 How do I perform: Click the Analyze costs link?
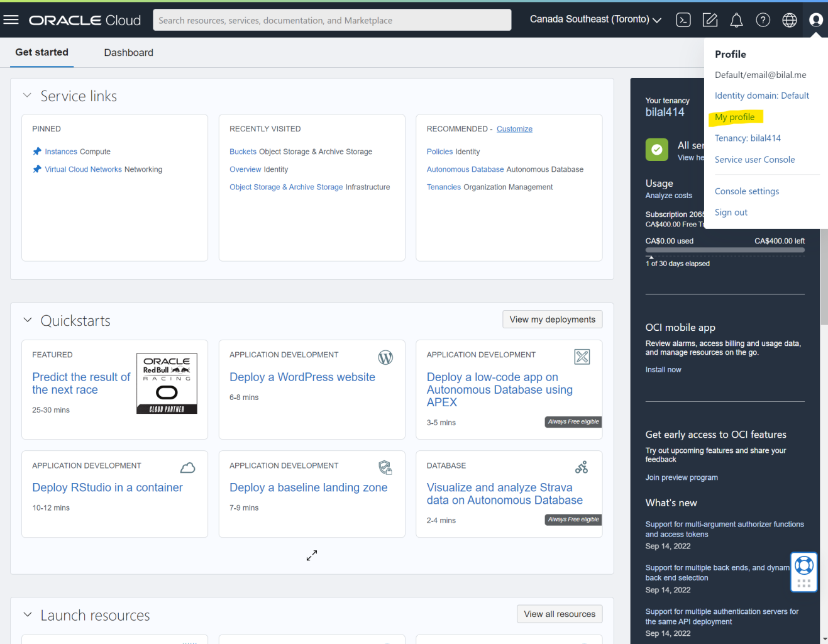(x=668, y=196)
